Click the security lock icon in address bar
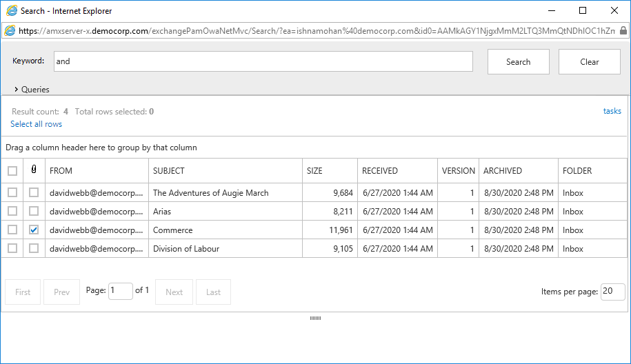The height and width of the screenshot is (364, 631). pyautogui.click(x=623, y=31)
